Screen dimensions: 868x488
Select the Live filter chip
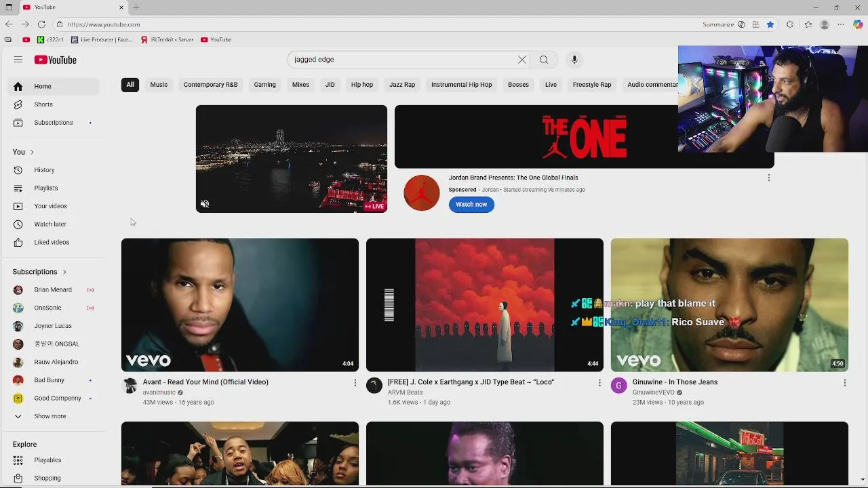pos(551,85)
